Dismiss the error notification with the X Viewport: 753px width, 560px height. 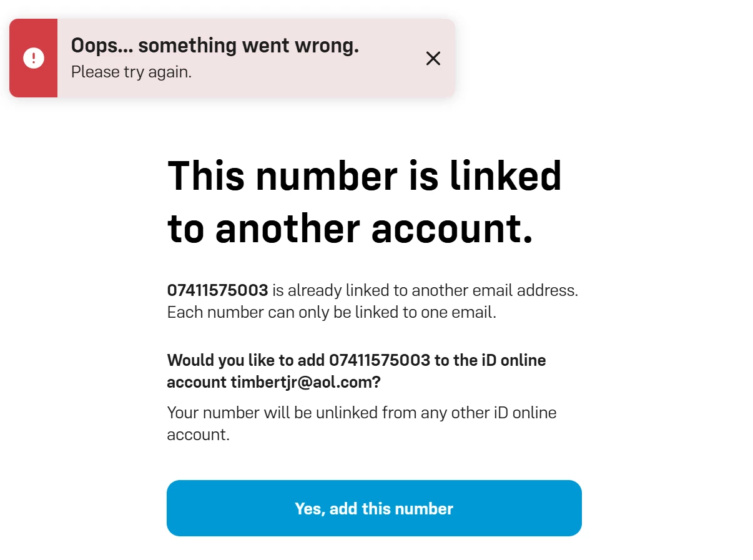click(x=433, y=59)
